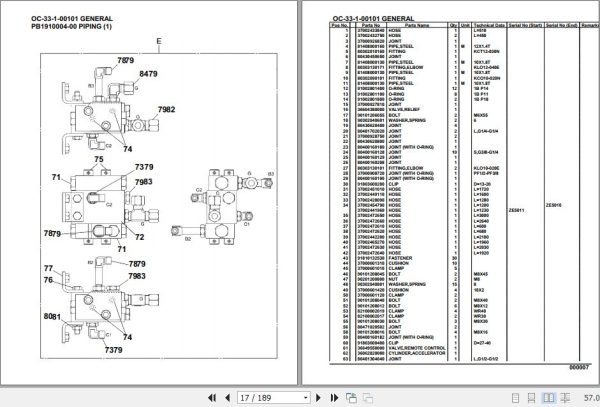The height and width of the screenshot is (407, 600).
Task: Open the page number dropdown arrow
Action: pos(305,398)
